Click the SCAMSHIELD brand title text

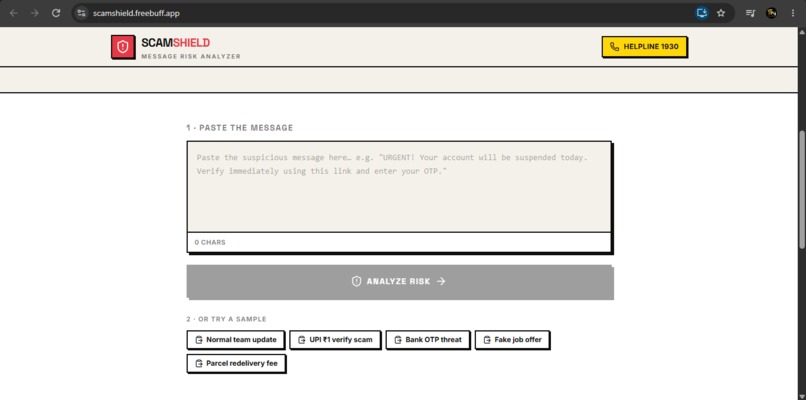[x=175, y=43]
